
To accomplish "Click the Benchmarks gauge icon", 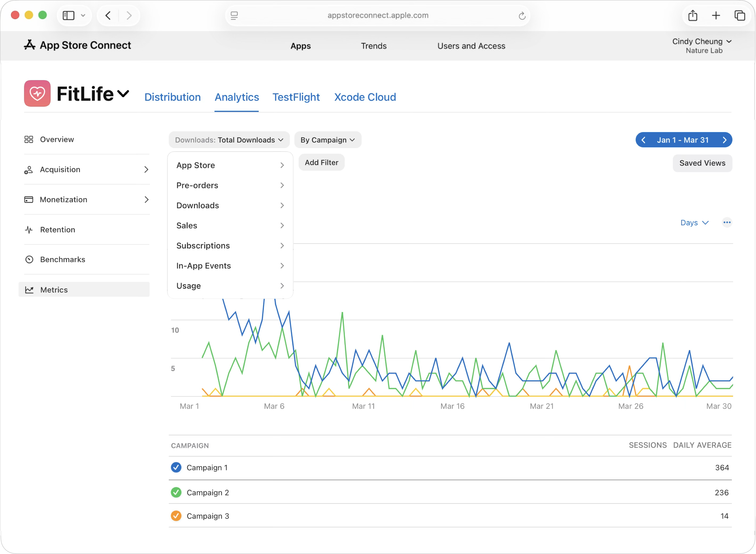I will click(x=29, y=260).
